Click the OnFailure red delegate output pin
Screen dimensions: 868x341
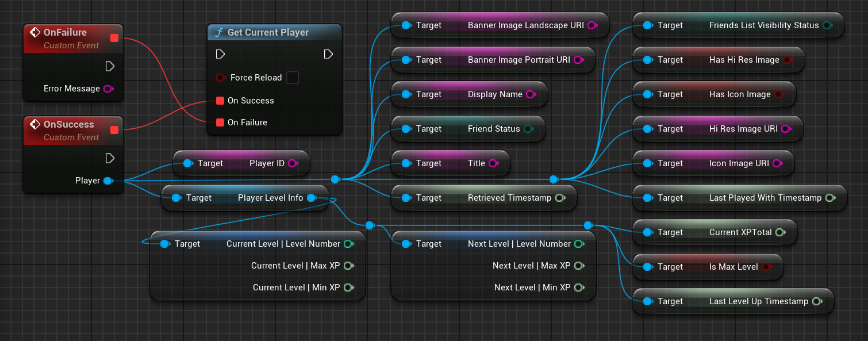pos(114,38)
